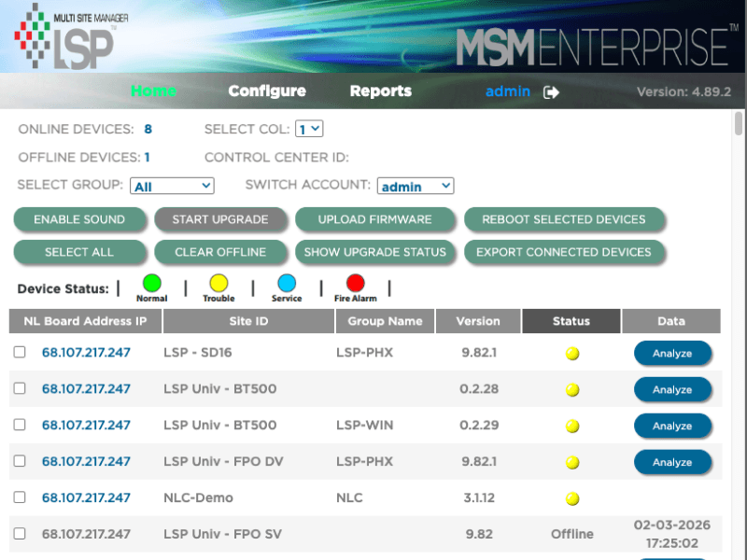The image size is (747, 560).
Task: Tick the checkbox for LSP - SD16 row
Action: (x=20, y=352)
